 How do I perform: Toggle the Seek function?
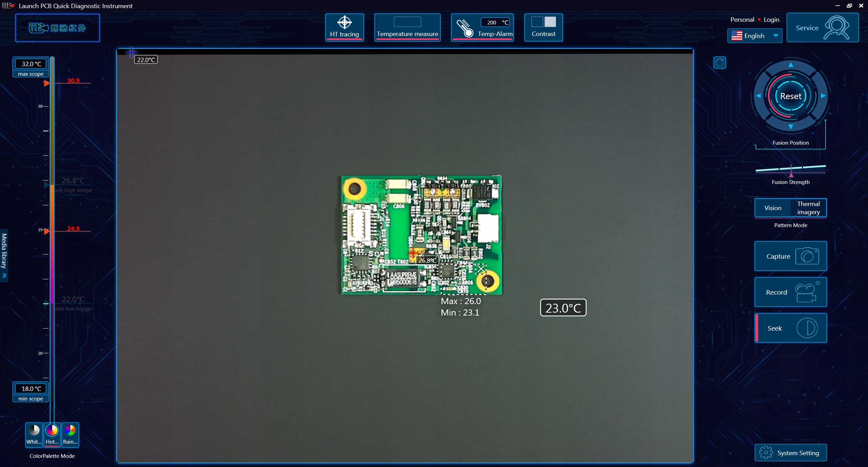click(x=790, y=328)
